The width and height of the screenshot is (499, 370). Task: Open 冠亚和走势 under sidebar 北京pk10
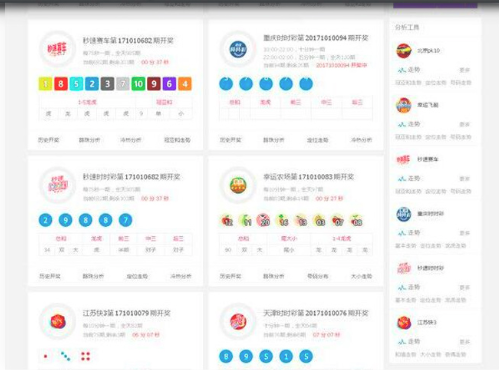[408, 83]
